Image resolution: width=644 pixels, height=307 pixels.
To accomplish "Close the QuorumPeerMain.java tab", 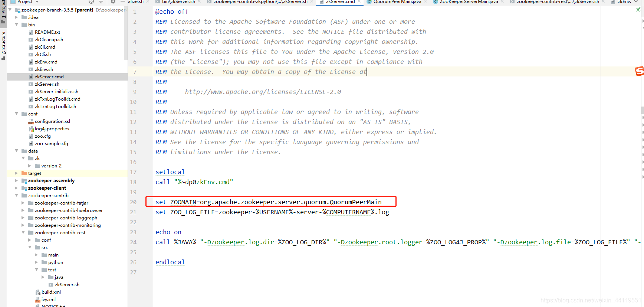I will tap(425, 1).
